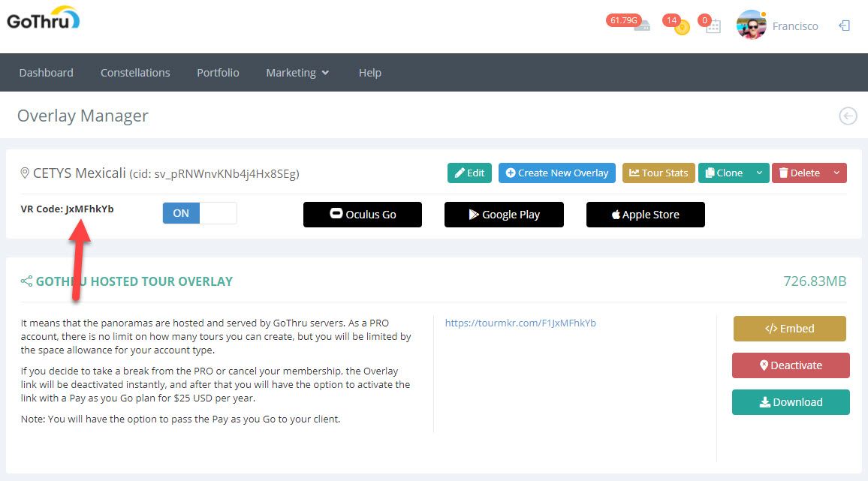The height and width of the screenshot is (481, 868).
Task: Open the Google Play store button
Action: 504,214
